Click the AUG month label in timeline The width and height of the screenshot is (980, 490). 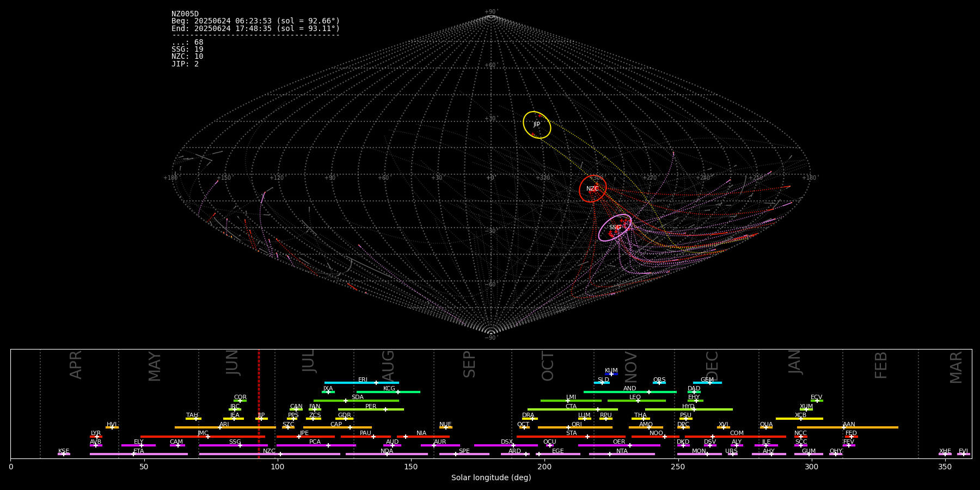tap(388, 365)
